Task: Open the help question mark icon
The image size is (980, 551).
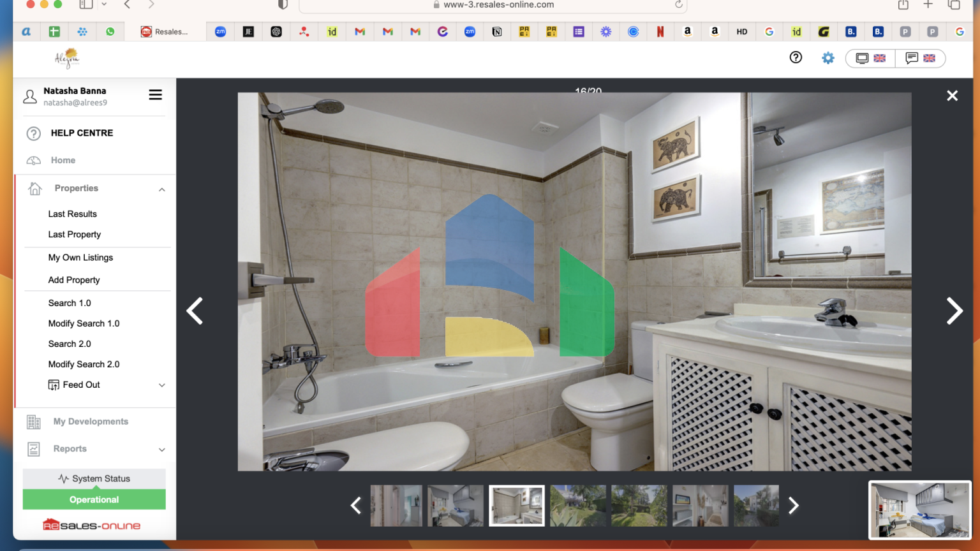Action: [x=796, y=57]
